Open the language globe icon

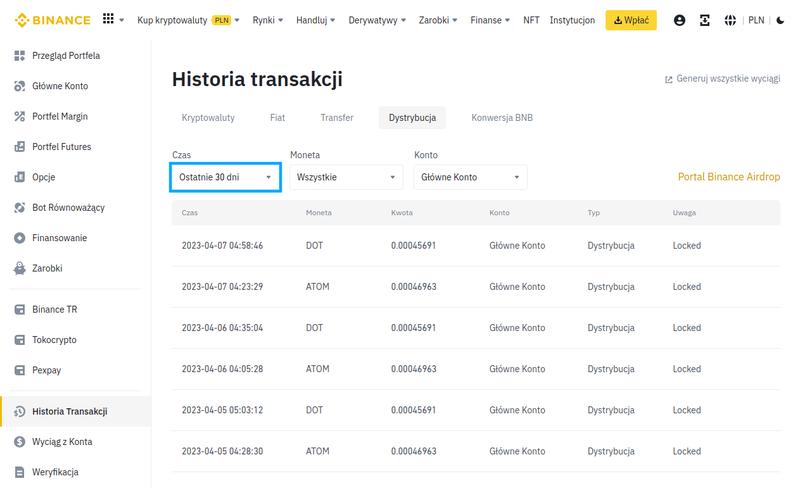[x=730, y=20]
